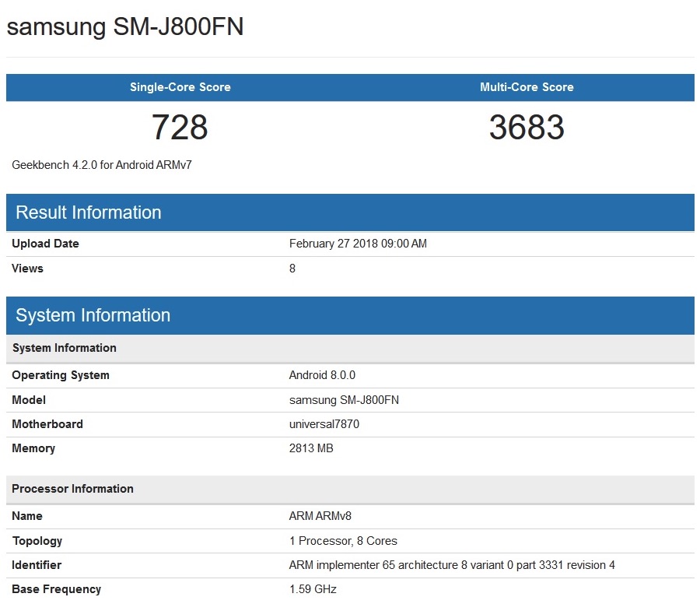
Task: Click the gray Processor Information subheader
Action: (350, 489)
